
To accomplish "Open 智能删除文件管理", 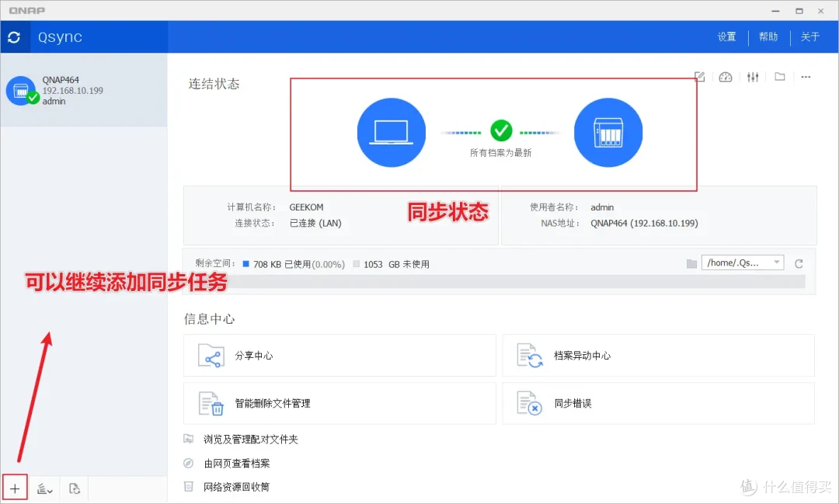I will [339, 403].
